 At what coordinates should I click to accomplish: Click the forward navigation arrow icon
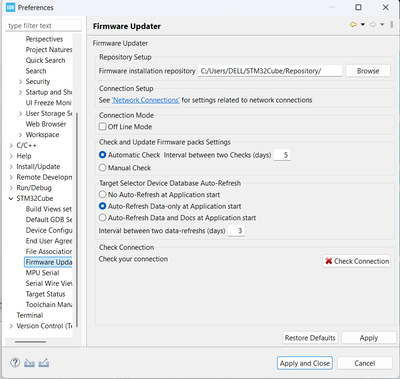click(x=373, y=25)
